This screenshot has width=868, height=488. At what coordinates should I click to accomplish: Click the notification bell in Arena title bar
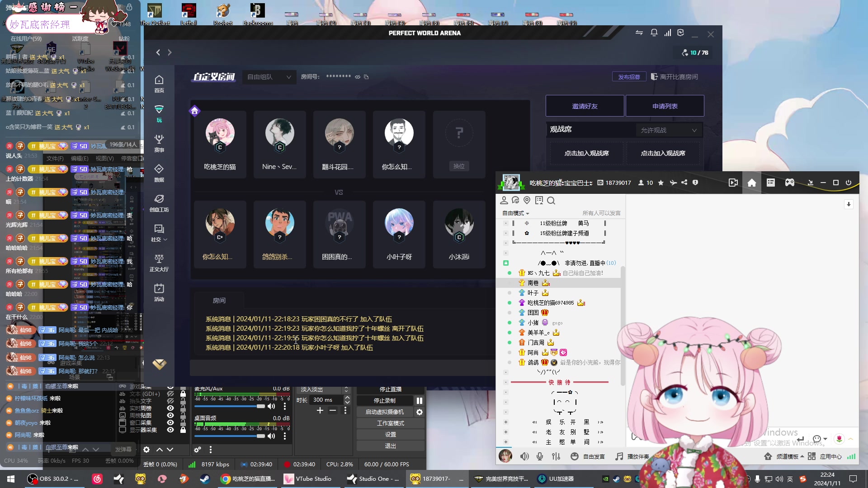pos(654,33)
